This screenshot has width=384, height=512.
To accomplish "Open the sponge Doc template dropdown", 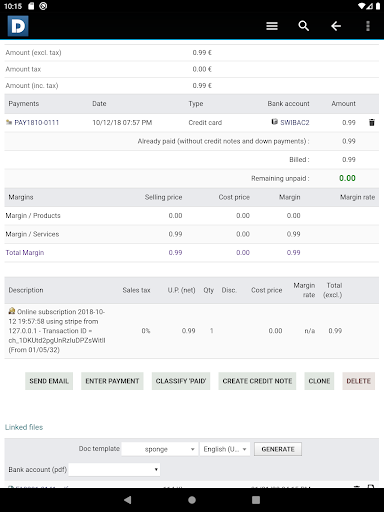I will [159, 449].
